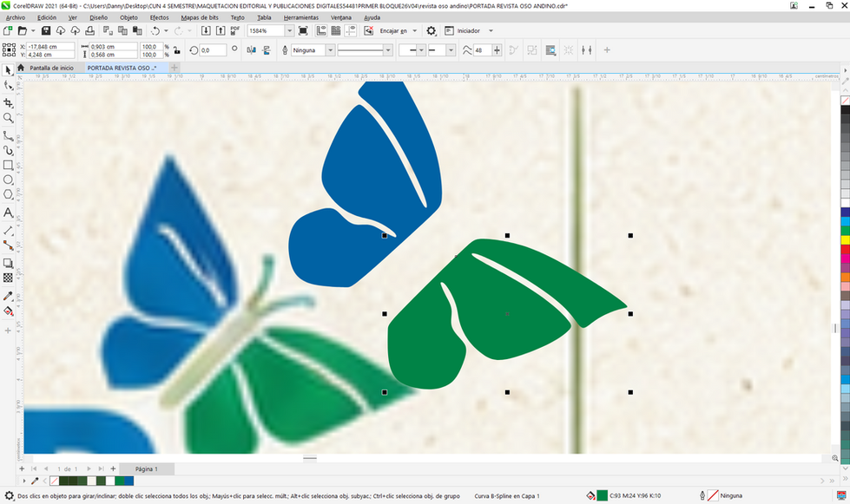Screen dimensions: 850x504
Task: Open the Archivo menu
Action: (x=15, y=17)
